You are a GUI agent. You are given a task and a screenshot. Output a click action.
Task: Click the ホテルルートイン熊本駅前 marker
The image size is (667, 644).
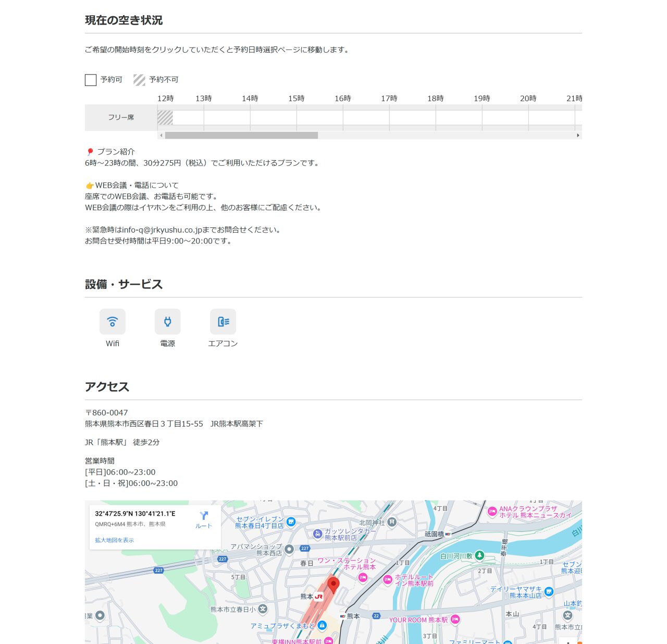coord(387,579)
